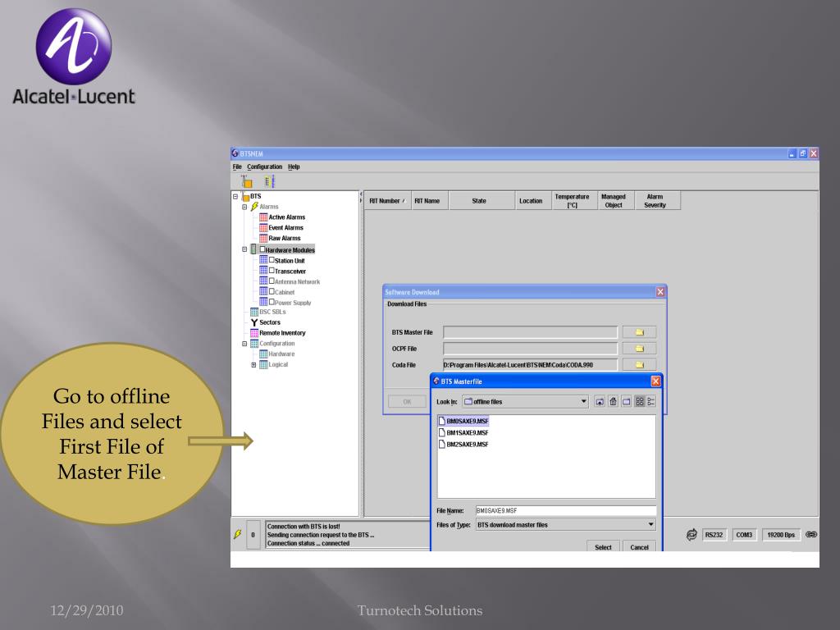The width and height of the screenshot is (840, 630).
Task: Click the Sectors antenna Y icon
Action: 254,322
